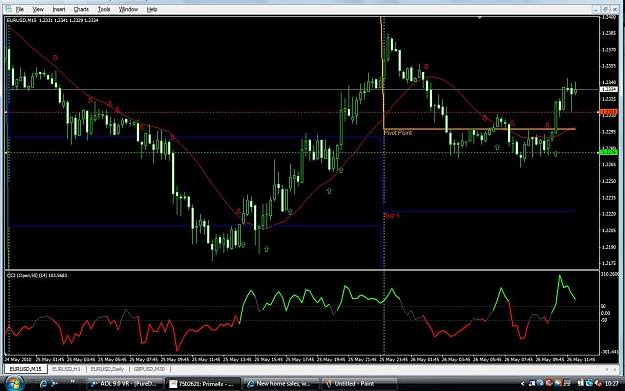Open the View menu

(x=38, y=9)
